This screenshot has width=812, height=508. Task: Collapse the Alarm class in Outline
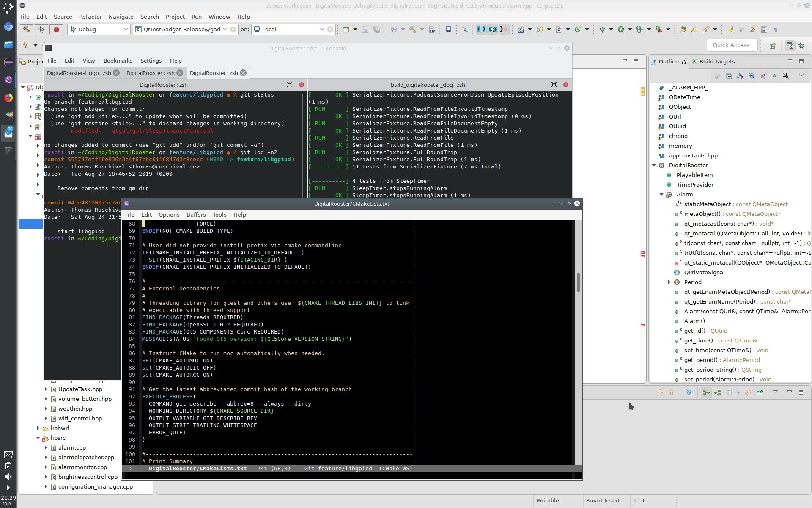click(662, 194)
